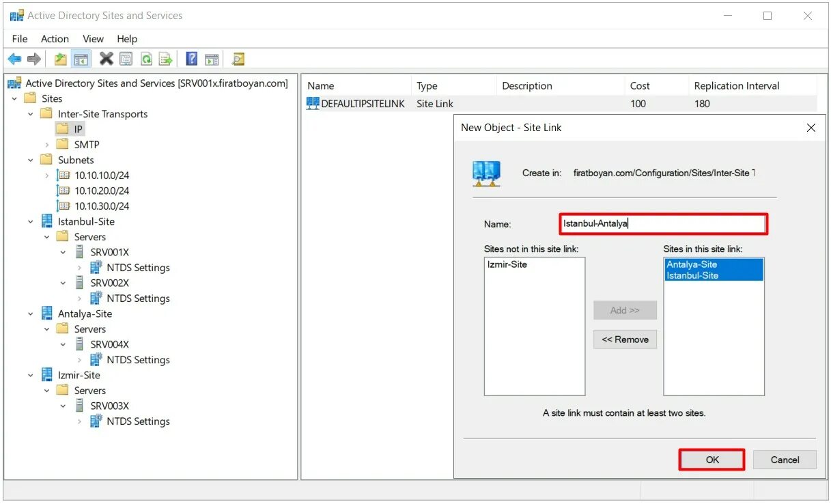This screenshot has height=504, width=831.
Task: Click the Delete X toolbar icon
Action: point(106,59)
